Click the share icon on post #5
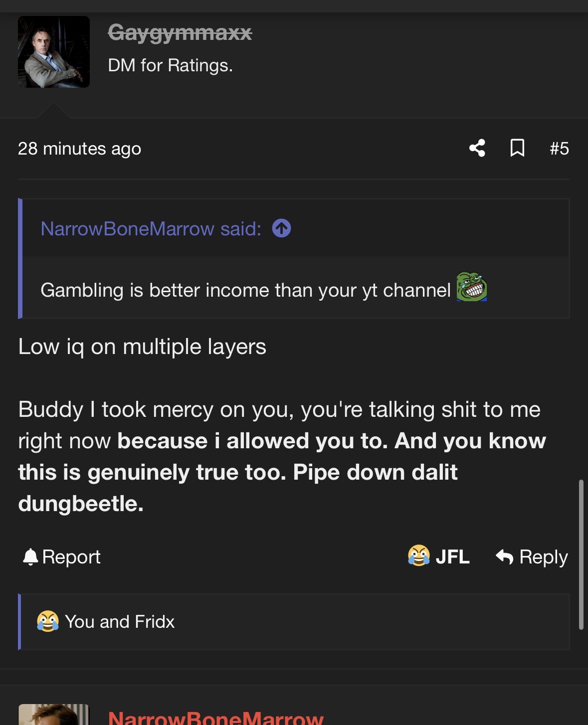Image resolution: width=588 pixels, height=725 pixels. tap(477, 148)
